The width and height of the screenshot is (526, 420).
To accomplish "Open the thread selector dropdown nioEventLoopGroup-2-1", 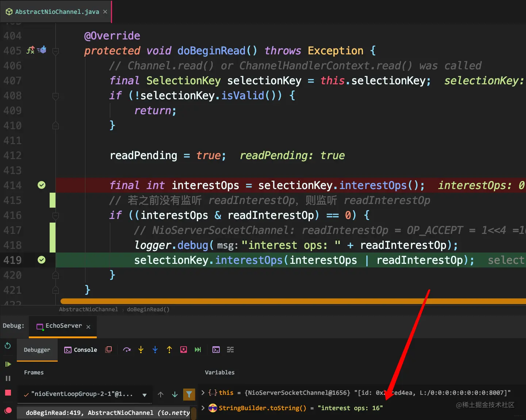I will pos(85,394).
